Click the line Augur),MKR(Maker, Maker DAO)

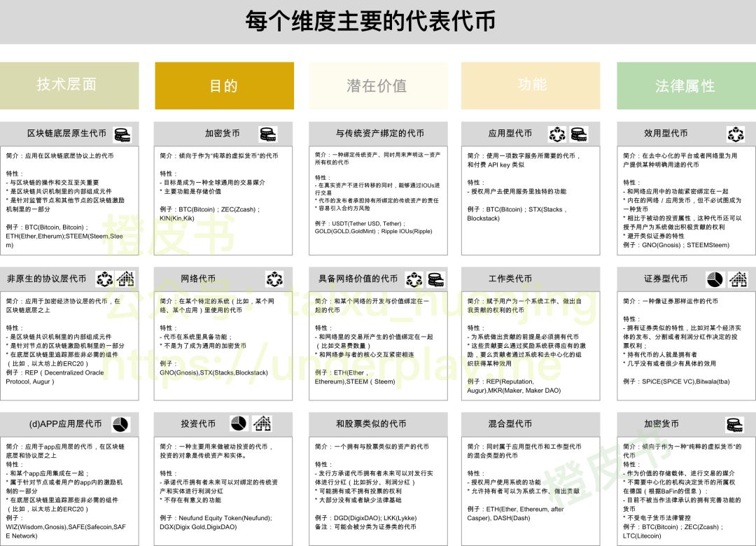(514, 390)
